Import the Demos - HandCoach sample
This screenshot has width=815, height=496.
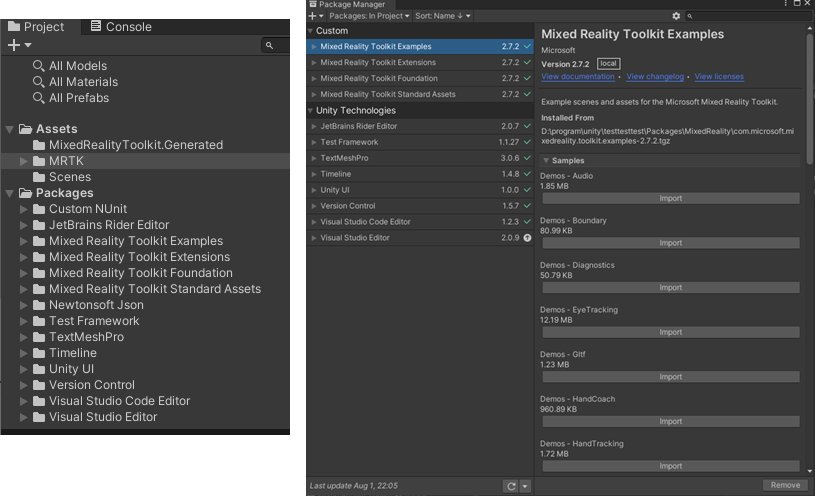coord(671,422)
